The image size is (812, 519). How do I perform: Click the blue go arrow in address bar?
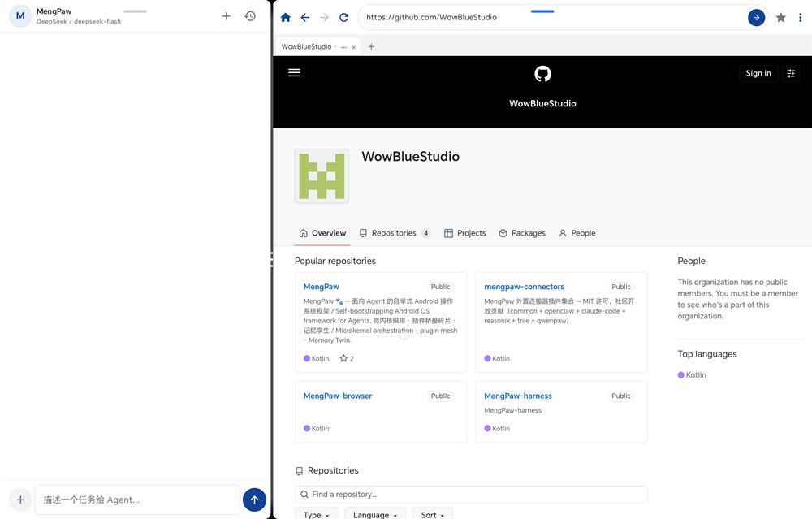[756, 17]
